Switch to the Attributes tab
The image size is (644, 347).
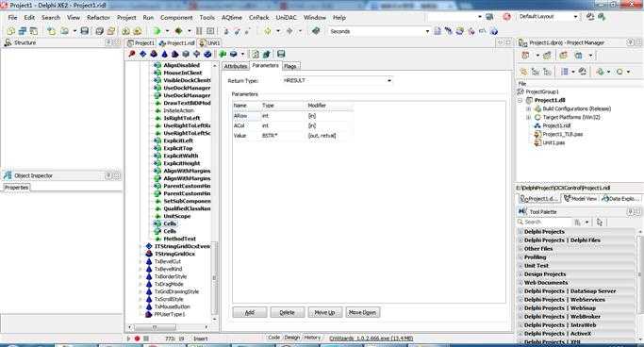(236, 66)
